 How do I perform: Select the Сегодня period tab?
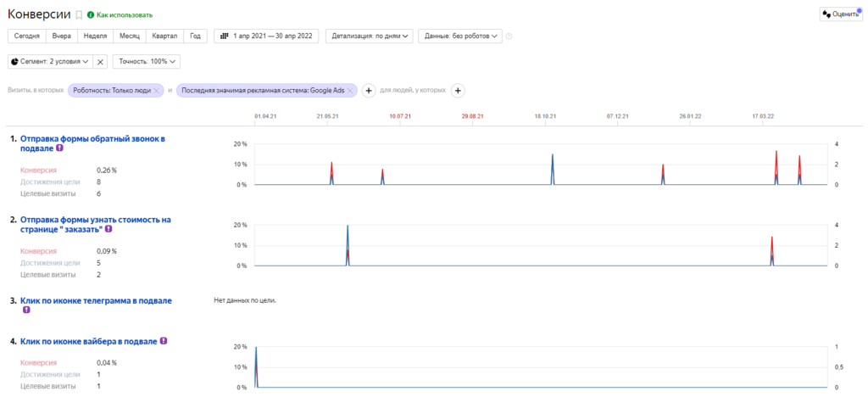[x=27, y=36]
